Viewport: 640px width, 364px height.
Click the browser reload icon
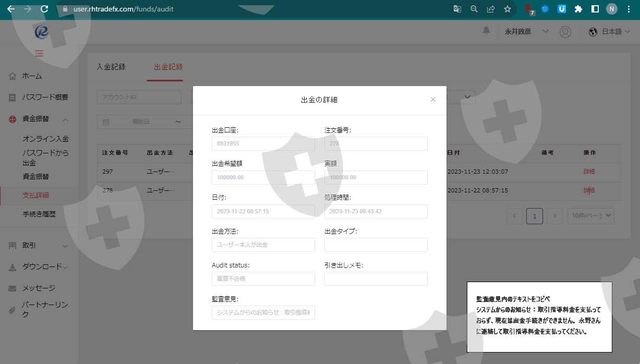pyautogui.click(x=44, y=9)
